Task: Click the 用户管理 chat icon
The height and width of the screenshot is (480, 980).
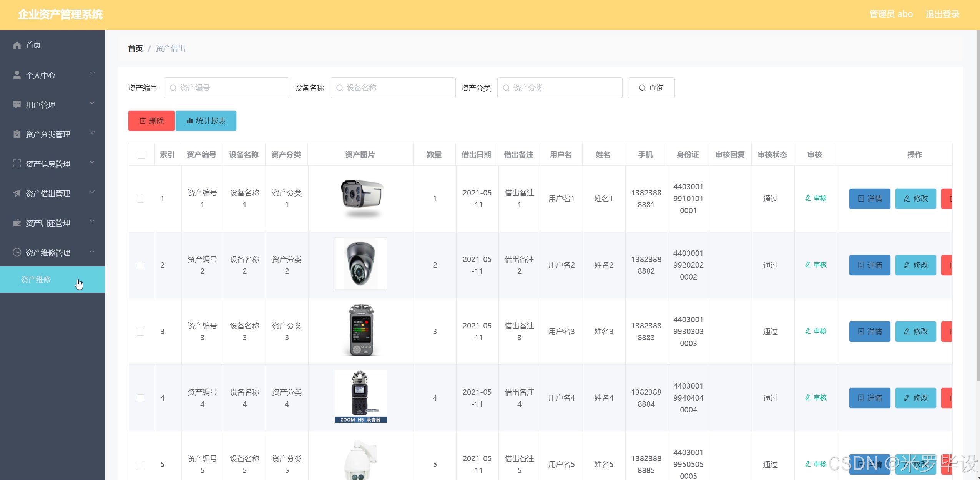Action: pos(17,104)
